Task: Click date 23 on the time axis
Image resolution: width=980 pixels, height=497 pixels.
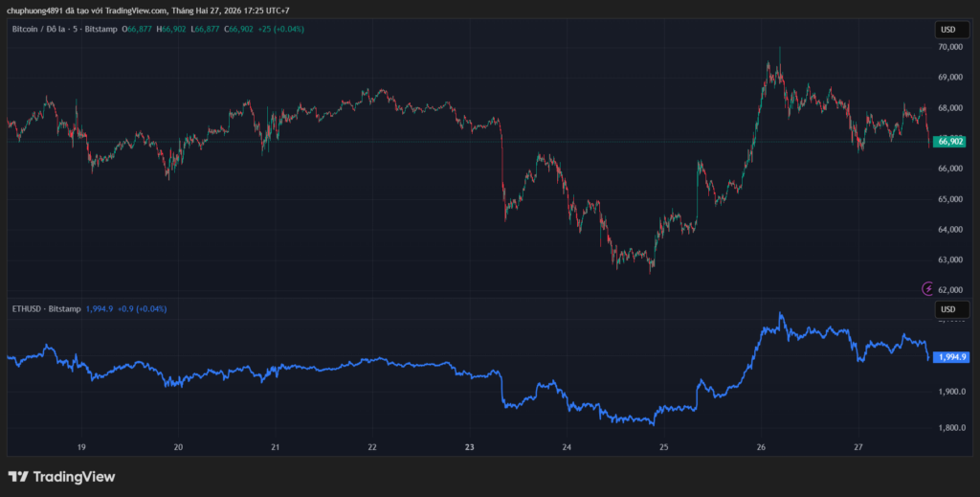Action: (x=469, y=447)
